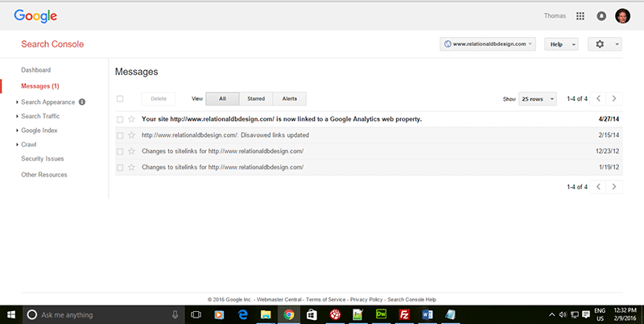644x324 pixels.
Task: Launch Microsoft Edge from taskbar
Action: [x=243, y=315]
